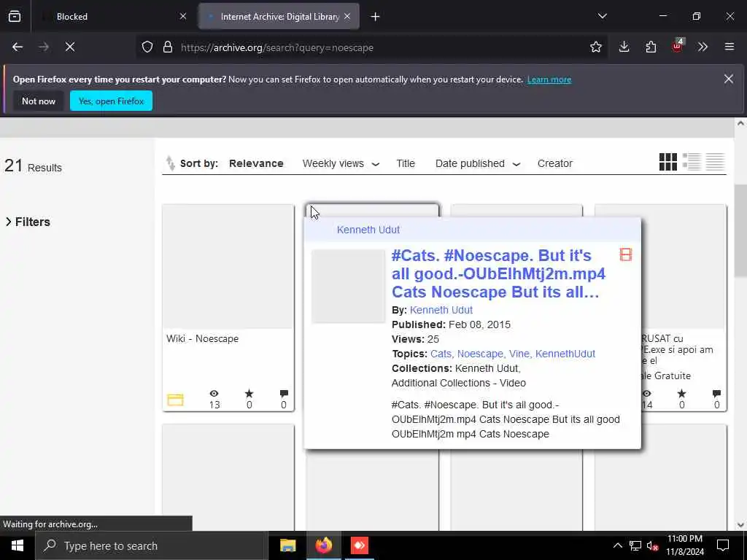Open the Noescape topic link

coord(480,354)
